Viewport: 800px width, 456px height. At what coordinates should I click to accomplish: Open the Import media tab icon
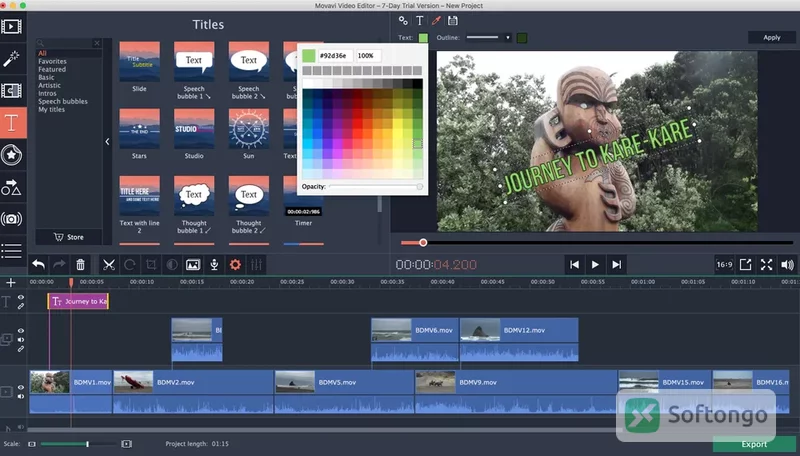(x=12, y=26)
